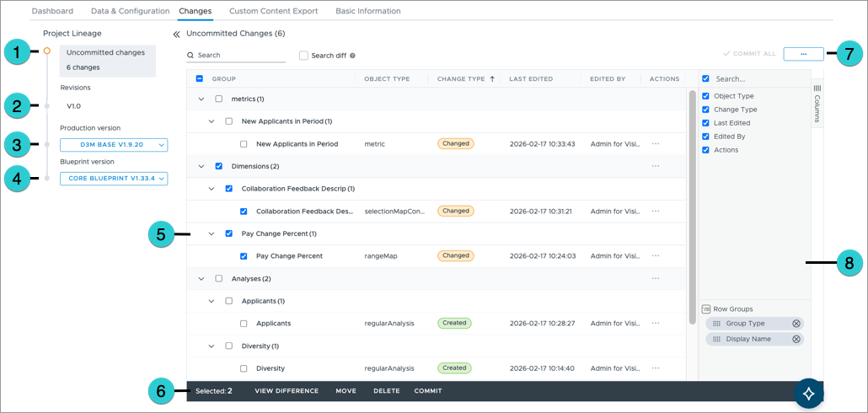Open the more options button beside Commit All

click(x=803, y=53)
